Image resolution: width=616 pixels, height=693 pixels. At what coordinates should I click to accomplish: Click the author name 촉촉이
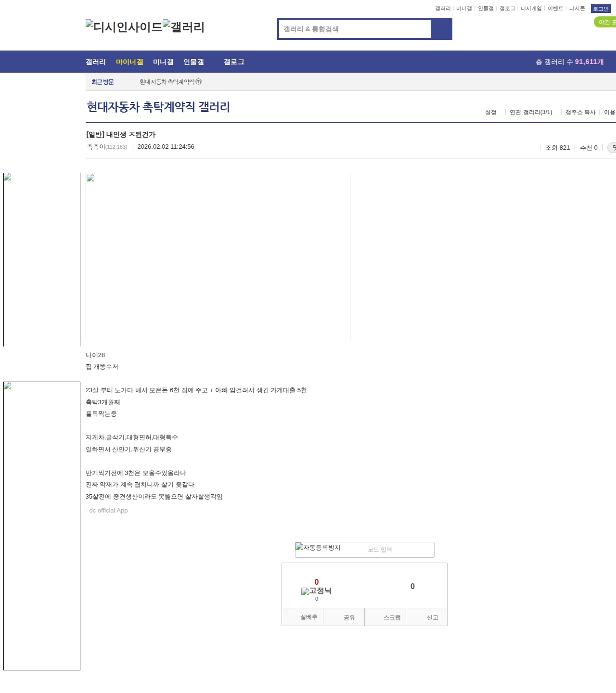(x=96, y=147)
